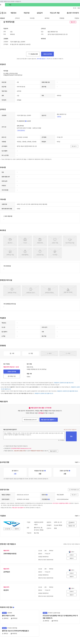Image resolution: width=80 pixels, height=644 pixels.
Task: Open 더보기 for 입사지원 현황
Action: [77, 462]
